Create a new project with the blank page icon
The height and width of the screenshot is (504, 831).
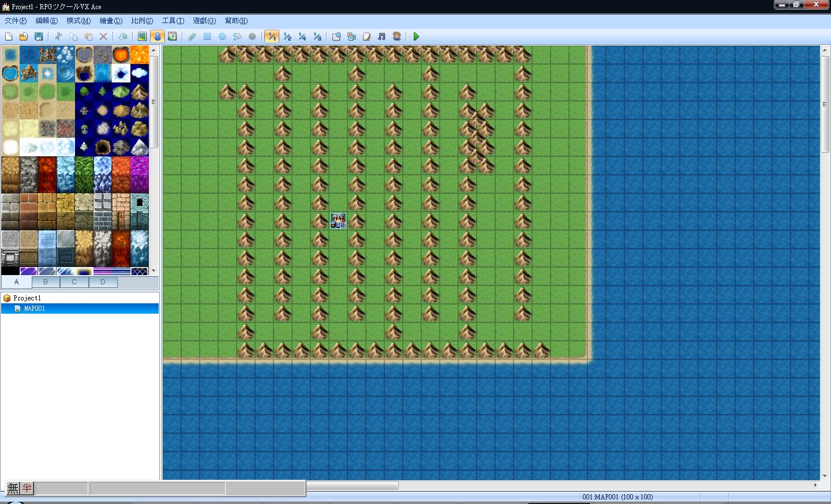click(x=9, y=36)
